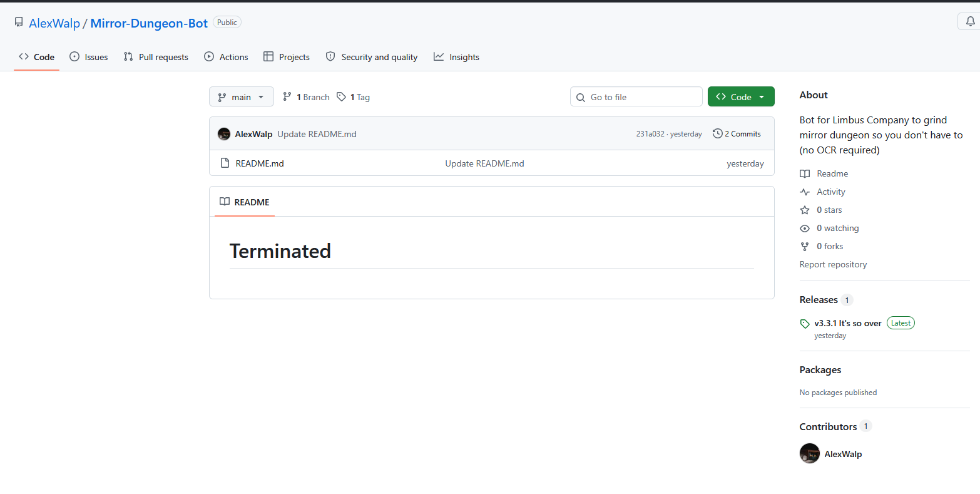
Task: Open AlexWalp's name under Contributors
Action: (843, 454)
